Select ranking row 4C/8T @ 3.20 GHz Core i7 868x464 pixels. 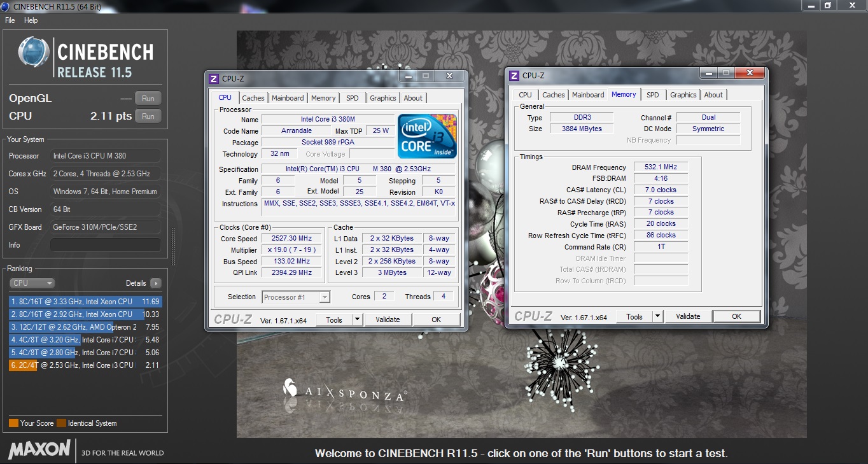85,340
